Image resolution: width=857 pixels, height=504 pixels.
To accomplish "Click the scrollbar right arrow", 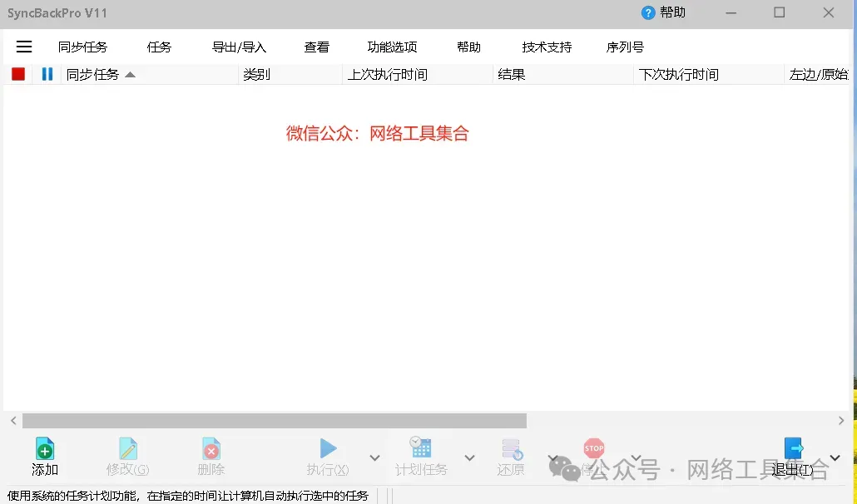I will 841,421.
